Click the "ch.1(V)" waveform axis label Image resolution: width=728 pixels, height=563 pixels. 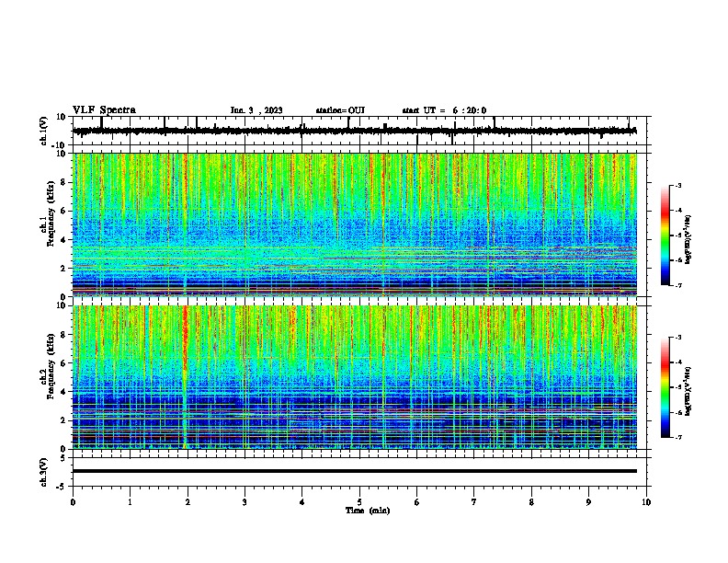tap(44, 131)
